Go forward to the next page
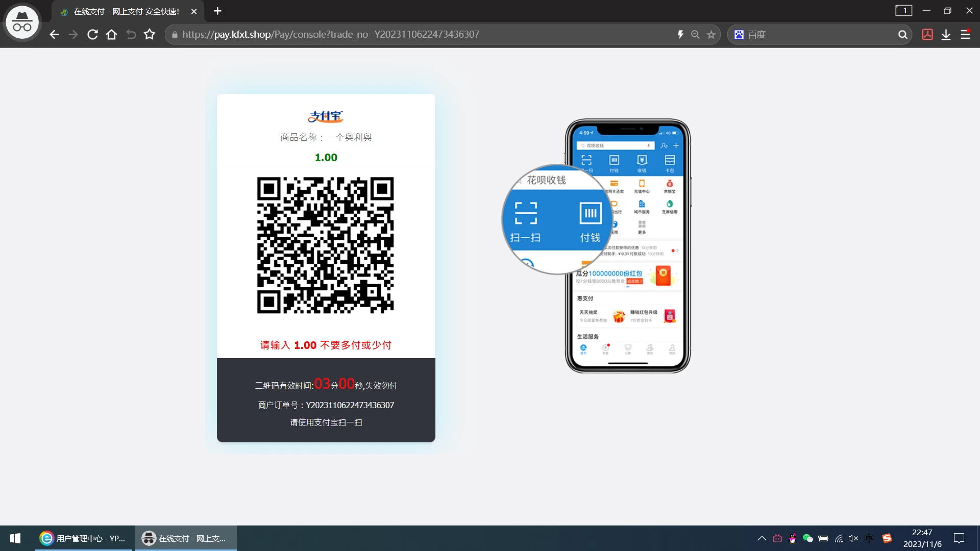This screenshot has height=551, width=980. tap(73, 35)
